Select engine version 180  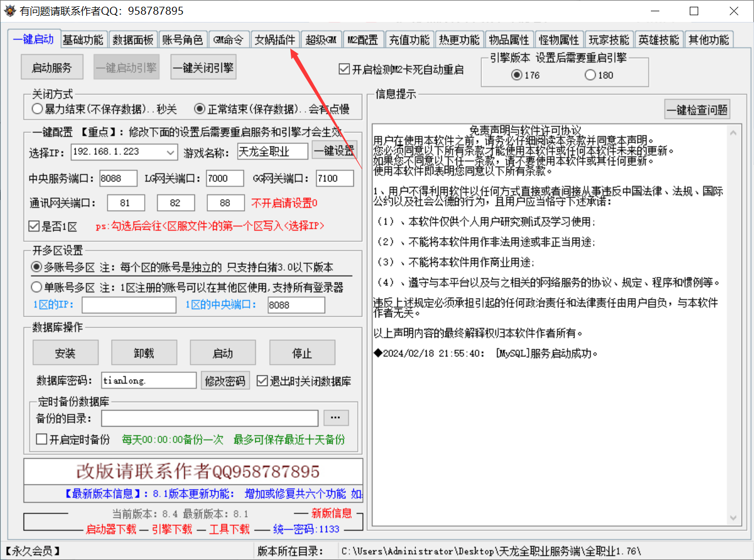coord(599,75)
